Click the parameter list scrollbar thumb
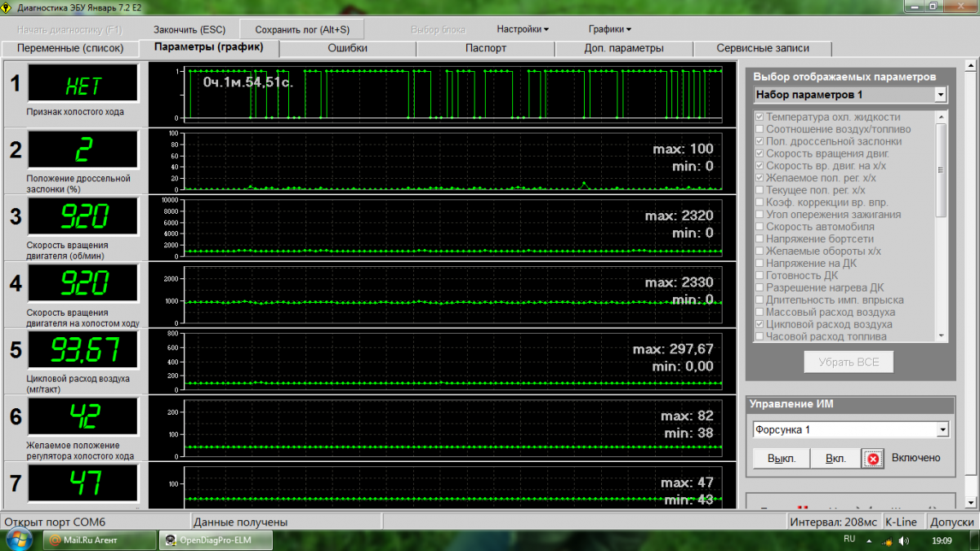The width and height of the screenshot is (980, 551). pos(941,169)
